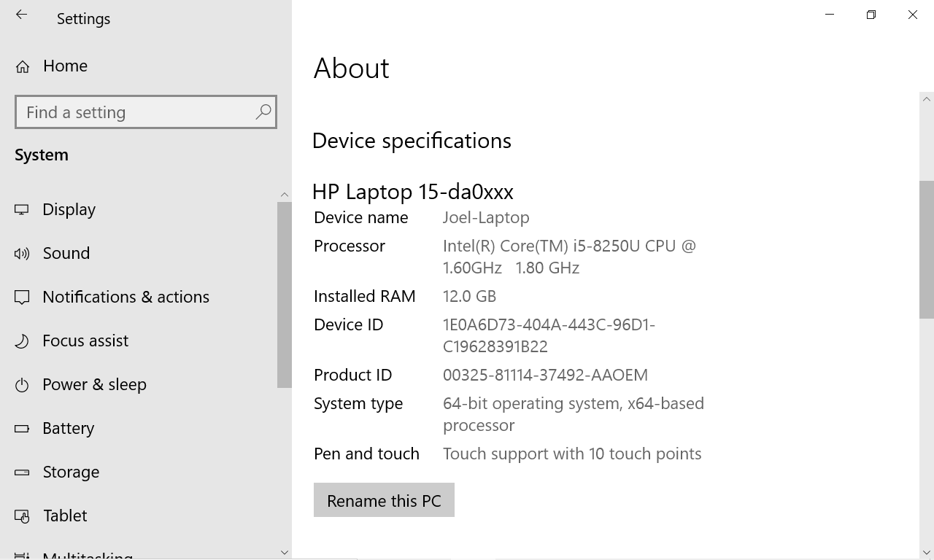
Task: Click the Product ID label
Action: pyautogui.click(x=353, y=375)
